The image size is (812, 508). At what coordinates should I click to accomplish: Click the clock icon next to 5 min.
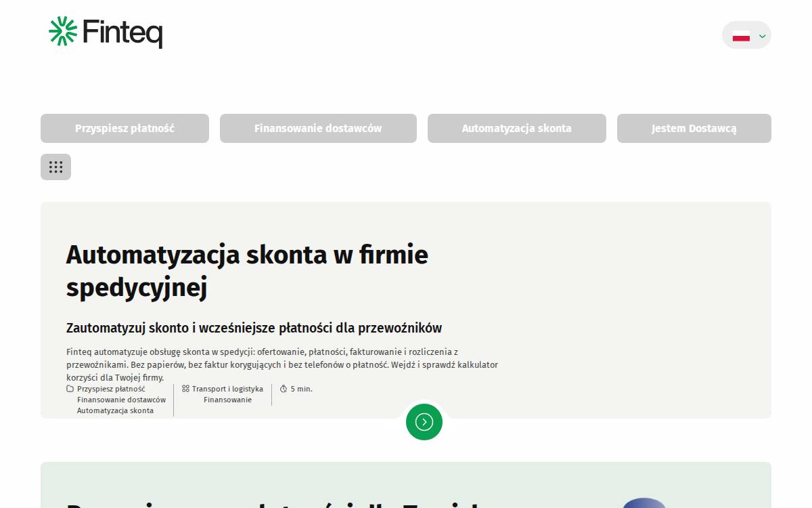284,389
